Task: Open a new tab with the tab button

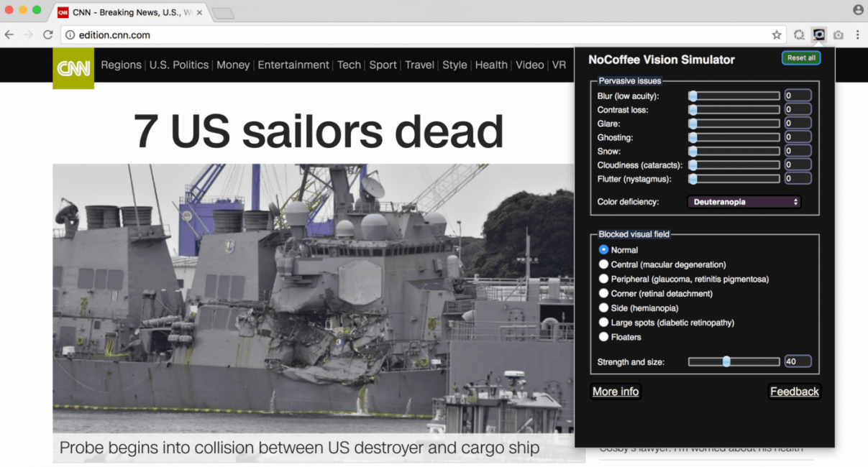Action: pos(223,13)
